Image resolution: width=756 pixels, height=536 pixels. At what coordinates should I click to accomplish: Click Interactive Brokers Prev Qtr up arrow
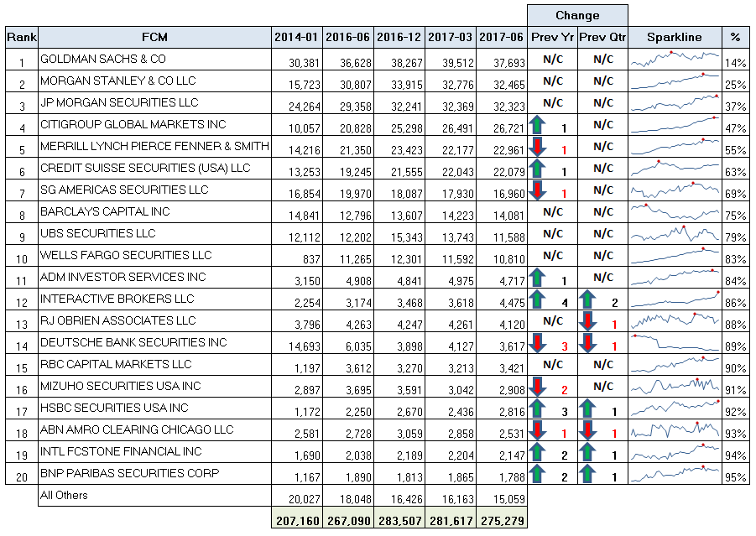tap(587, 299)
